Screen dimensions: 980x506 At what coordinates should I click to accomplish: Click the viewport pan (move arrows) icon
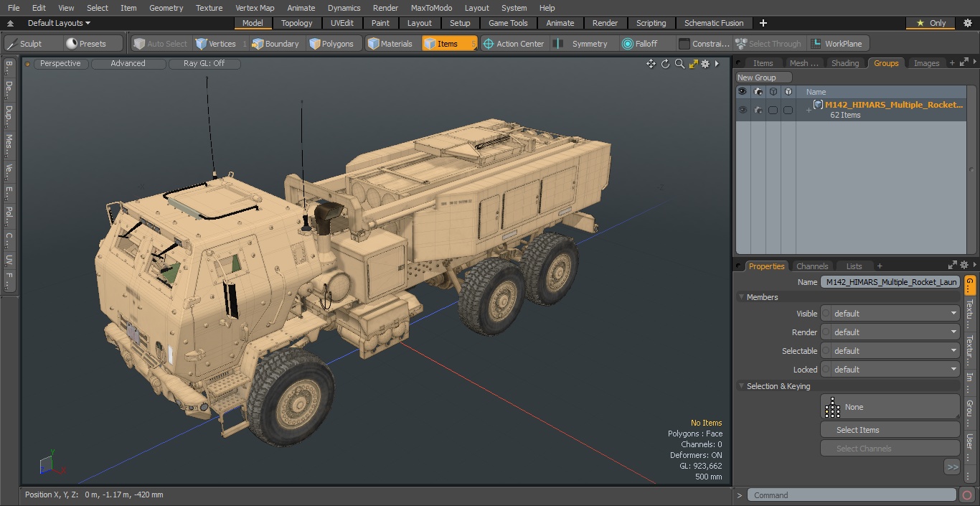pyautogui.click(x=651, y=64)
